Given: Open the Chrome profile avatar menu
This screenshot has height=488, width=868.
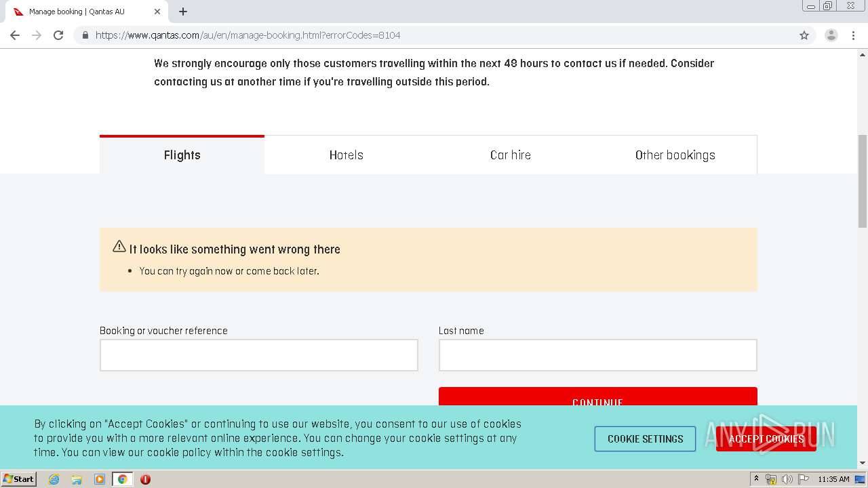Looking at the screenshot, I should [x=831, y=35].
